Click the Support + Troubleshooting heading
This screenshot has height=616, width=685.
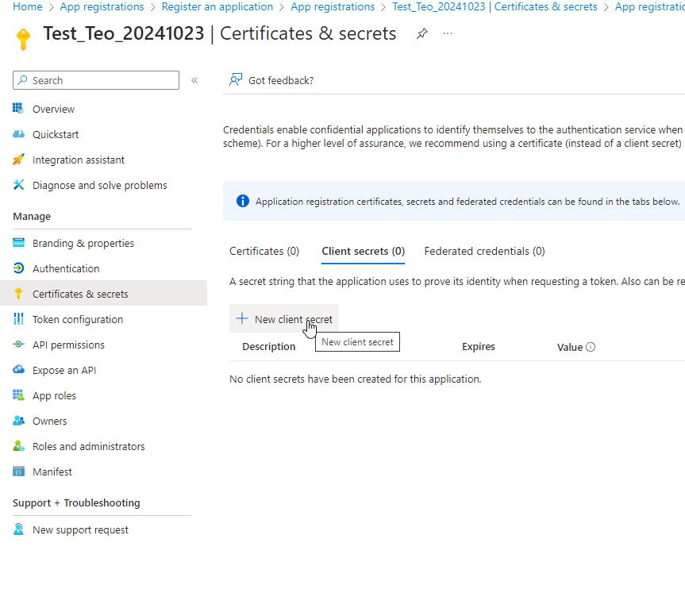76,502
